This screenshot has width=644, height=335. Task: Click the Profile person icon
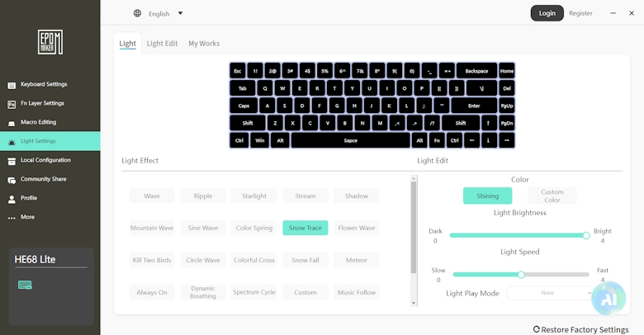[12, 199]
